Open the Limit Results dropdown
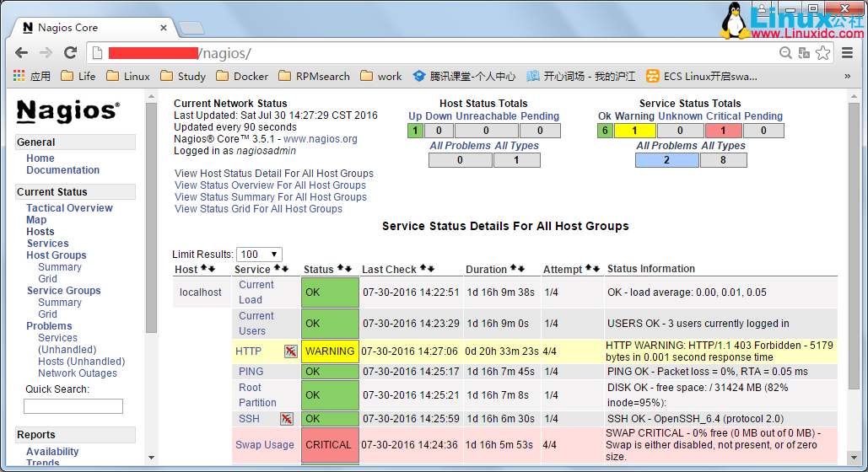 click(x=259, y=254)
